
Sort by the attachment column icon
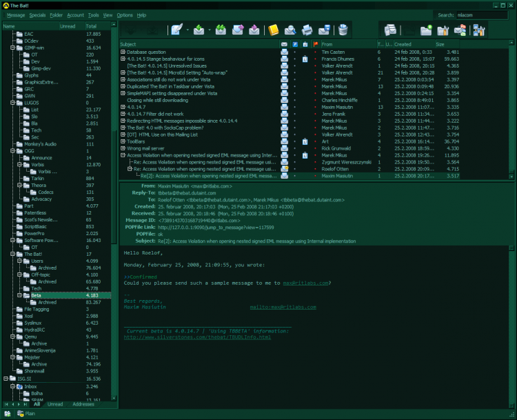(x=305, y=44)
